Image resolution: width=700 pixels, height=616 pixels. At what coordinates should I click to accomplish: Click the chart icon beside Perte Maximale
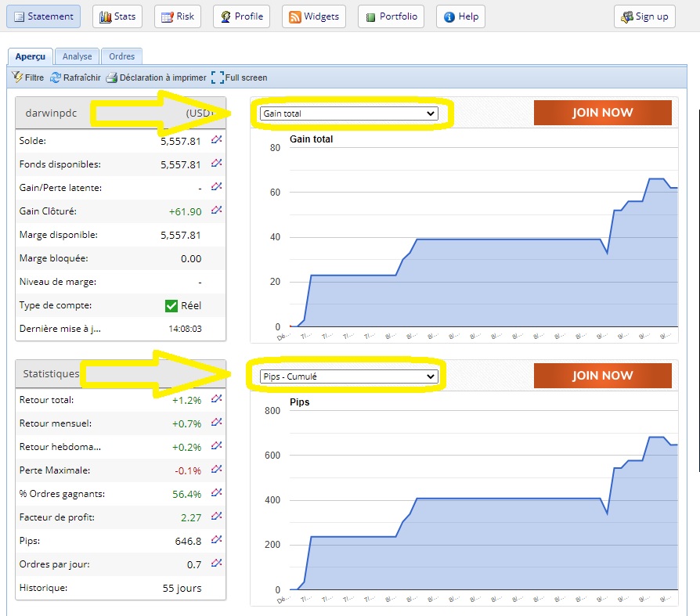(x=217, y=470)
